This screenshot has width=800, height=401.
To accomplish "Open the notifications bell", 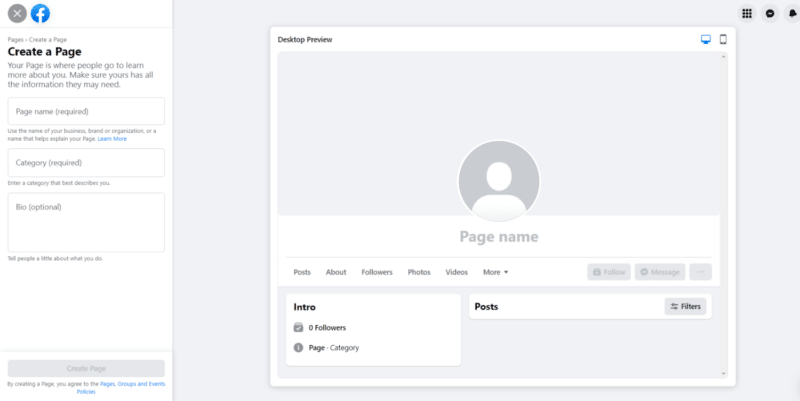I will pyautogui.click(x=792, y=14).
